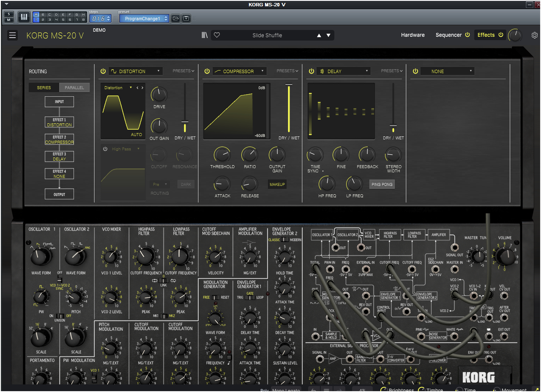Open the High Pass filter type dropdown
Image resolution: width=541 pixels, height=392 pixels.
[x=126, y=149]
